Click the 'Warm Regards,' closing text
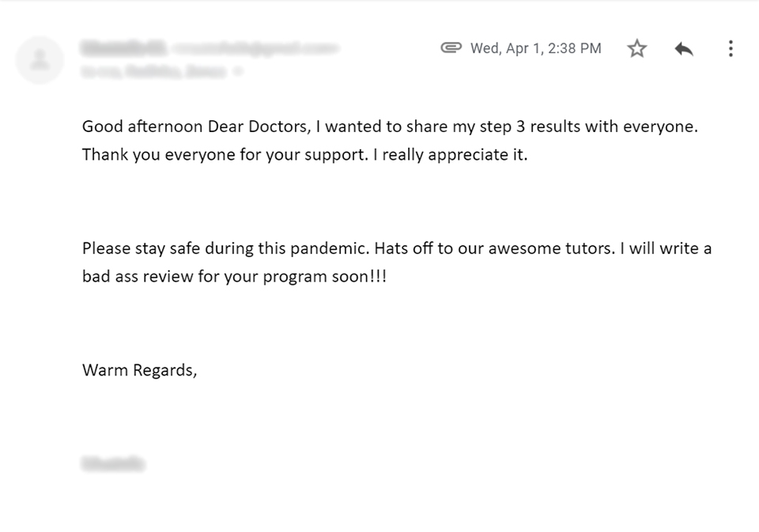The image size is (759, 532). [x=139, y=370]
